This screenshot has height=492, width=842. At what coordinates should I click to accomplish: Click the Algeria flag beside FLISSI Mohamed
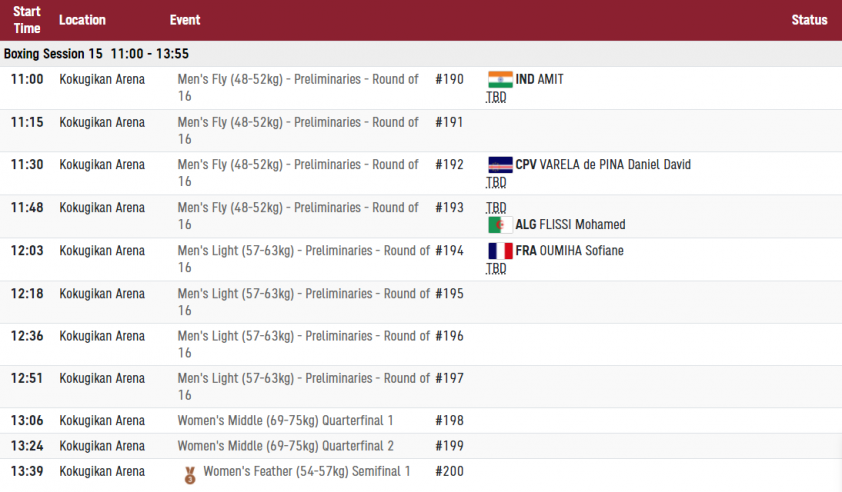500,225
